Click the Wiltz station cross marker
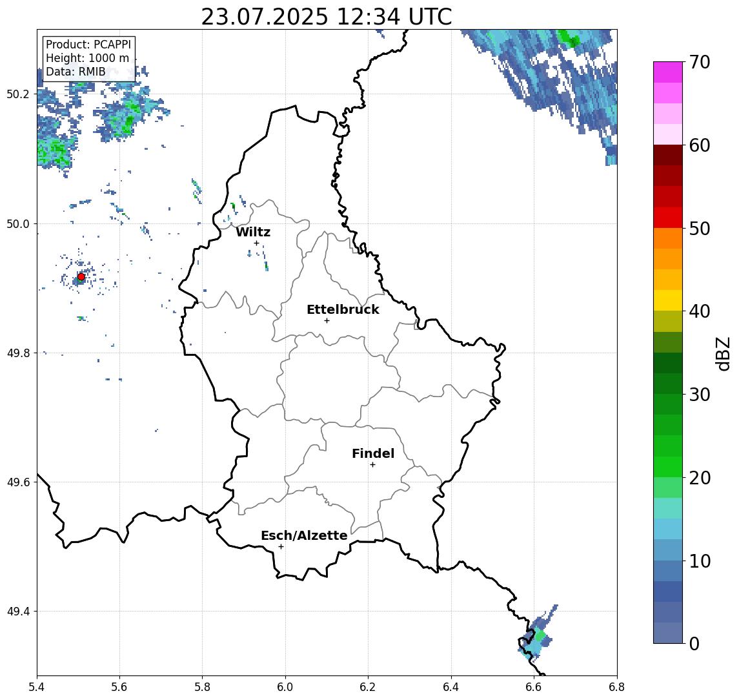Screen dimensions: 739x700 point(256,243)
